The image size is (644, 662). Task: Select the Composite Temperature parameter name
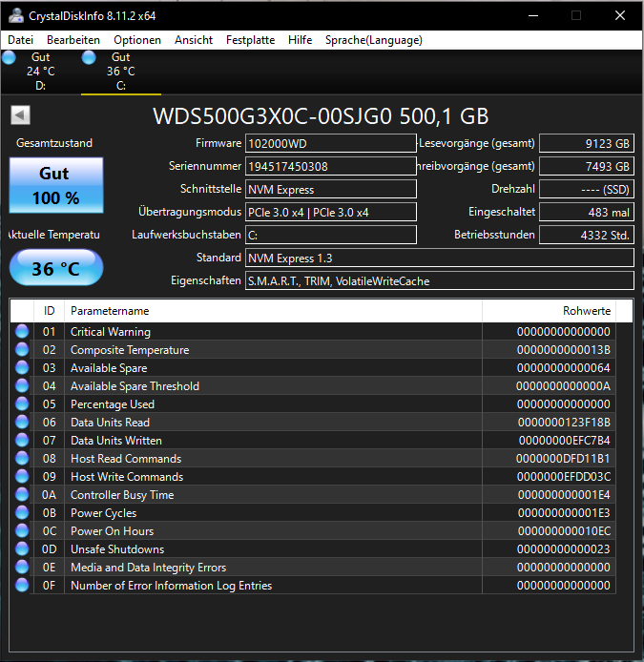(130, 350)
